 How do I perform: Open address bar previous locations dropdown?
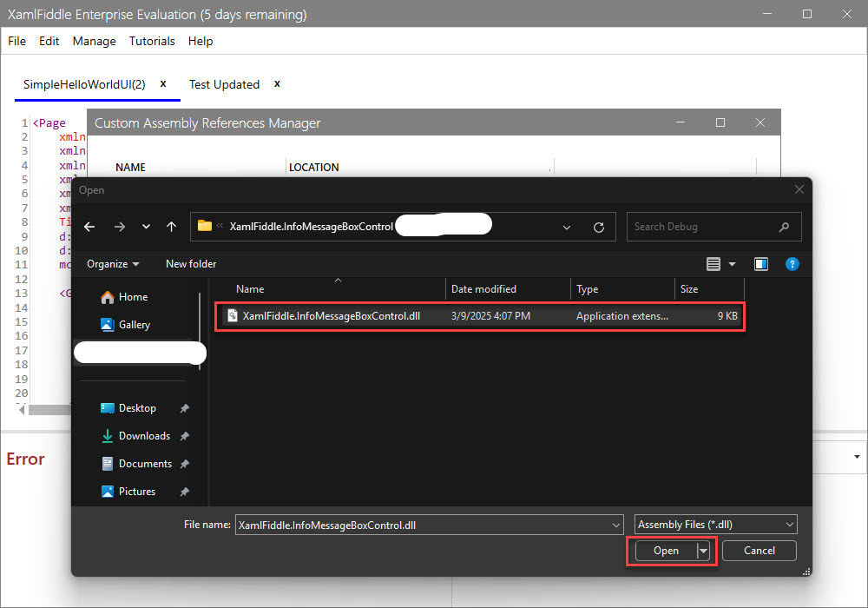[566, 227]
